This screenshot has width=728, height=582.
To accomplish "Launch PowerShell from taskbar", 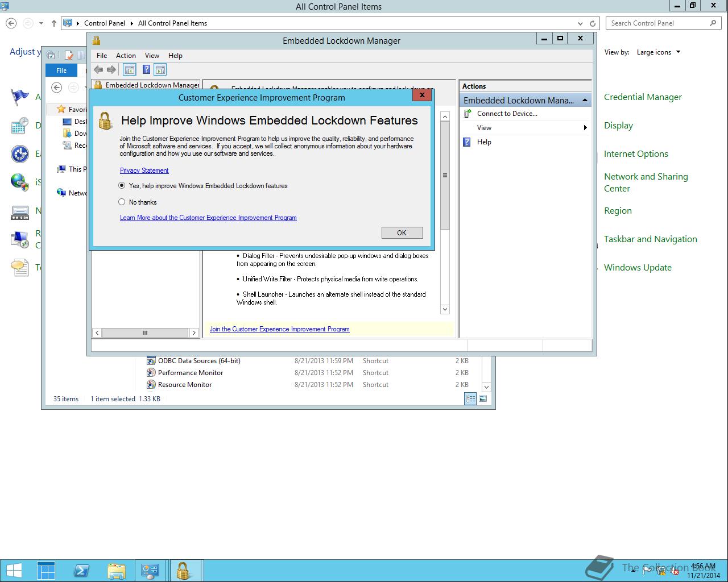I will tap(81, 571).
